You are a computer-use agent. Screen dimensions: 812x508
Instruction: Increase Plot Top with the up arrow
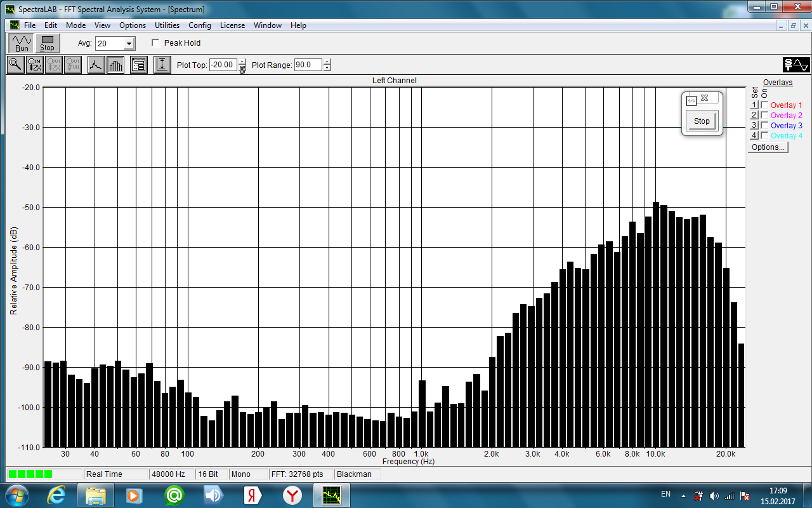tap(242, 62)
